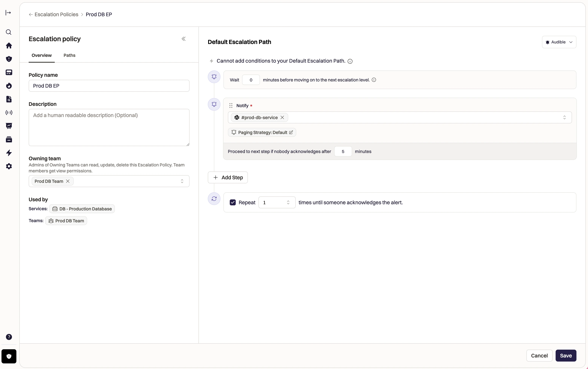Screen dimensions: 588x369
Task: Collapse the Escalation policy panel
Action: [184, 39]
